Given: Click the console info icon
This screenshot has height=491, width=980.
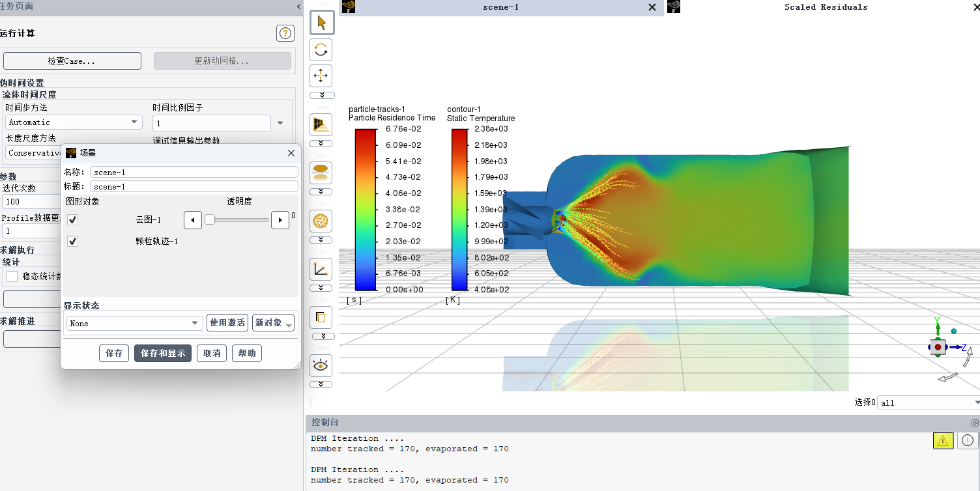Looking at the screenshot, I should coord(968,441).
